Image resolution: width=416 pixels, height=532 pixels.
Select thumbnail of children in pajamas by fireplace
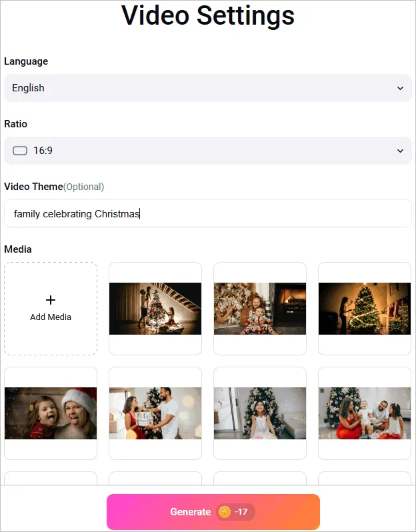tap(260, 309)
